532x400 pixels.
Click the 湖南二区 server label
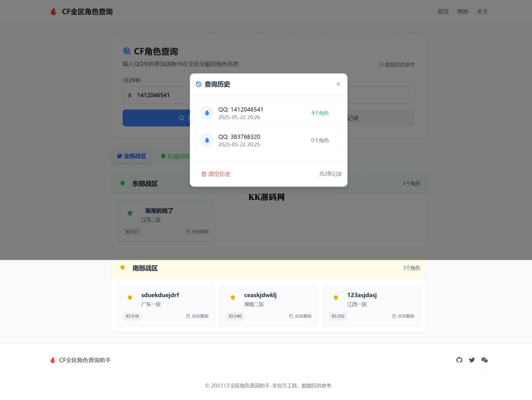click(254, 304)
